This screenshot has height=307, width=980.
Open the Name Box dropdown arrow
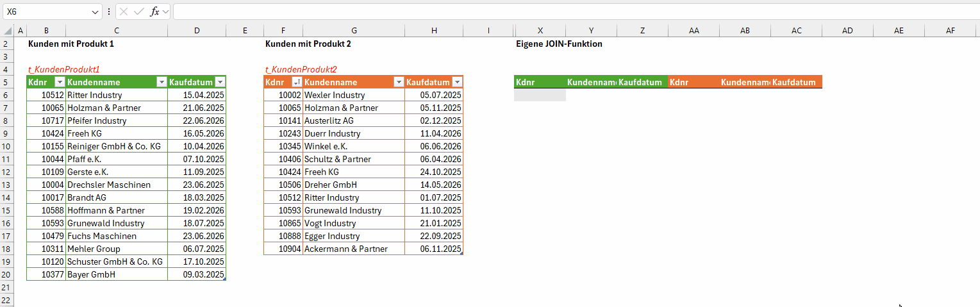tap(96, 12)
